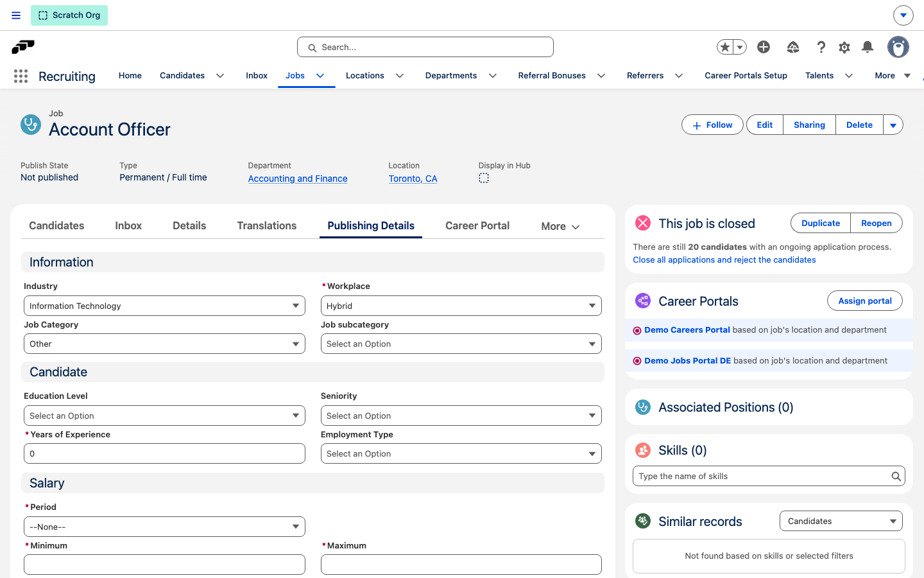The width and height of the screenshot is (924, 578).
Task: Click the Scratch Org badge
Action: coord(69,15)
